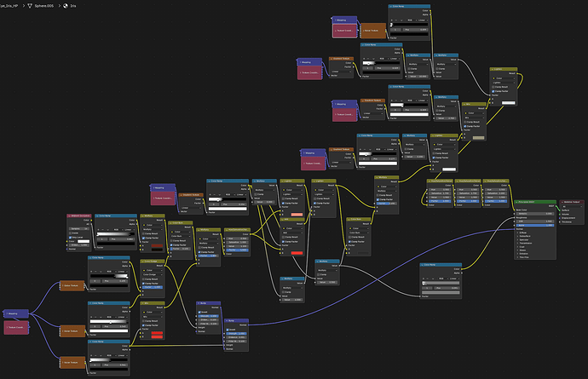This screenshot has width=588, height=379.
Task: Click the material sphere icon before Iris
Action: (66, 6)
